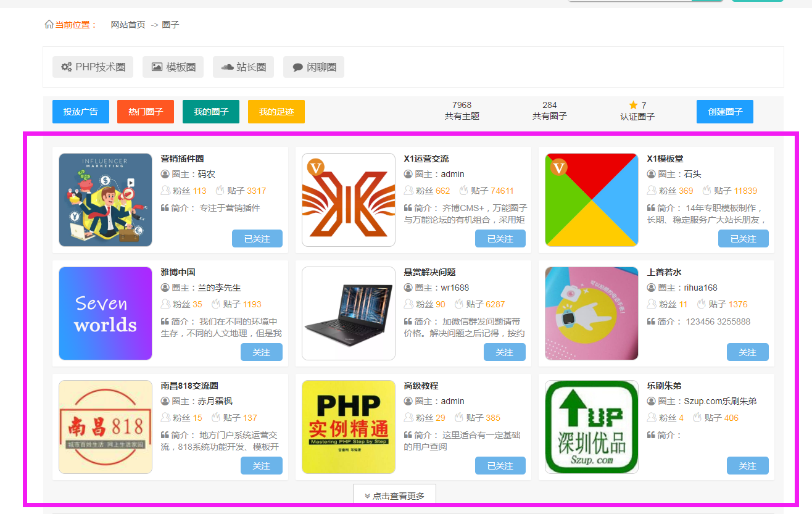Expand list with 点击查看更多

point(394,495)
